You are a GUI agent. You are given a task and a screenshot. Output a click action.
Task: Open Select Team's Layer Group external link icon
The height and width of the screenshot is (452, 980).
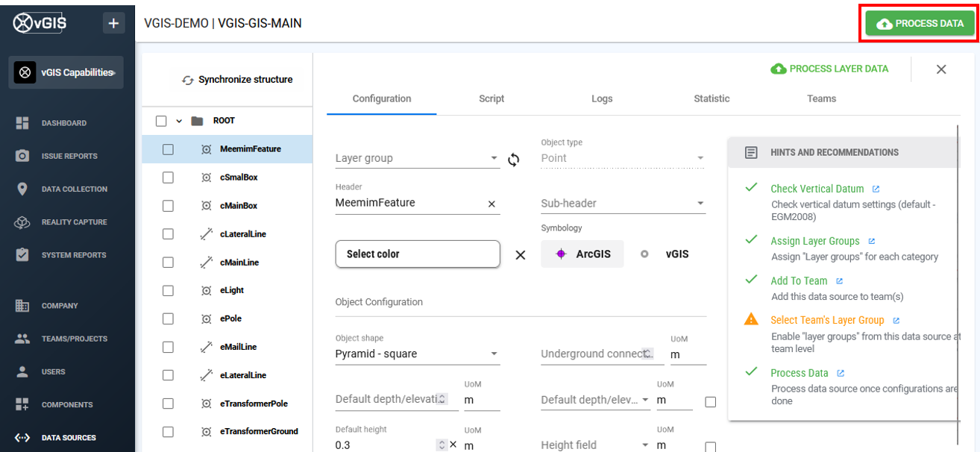896,321
